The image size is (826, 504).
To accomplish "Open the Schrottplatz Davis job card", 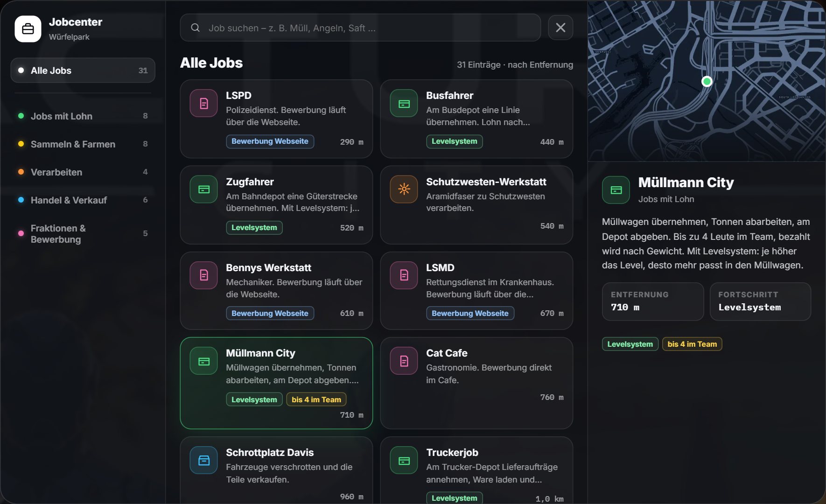I will [276, 470].
